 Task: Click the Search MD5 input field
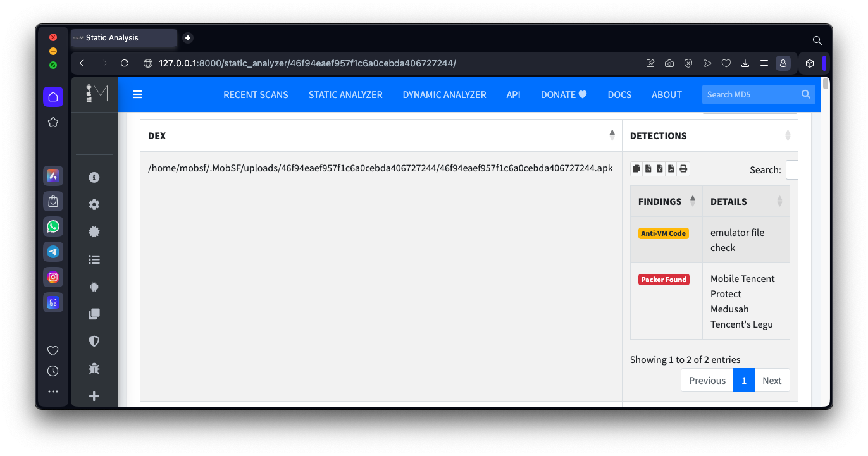(750, 94)
